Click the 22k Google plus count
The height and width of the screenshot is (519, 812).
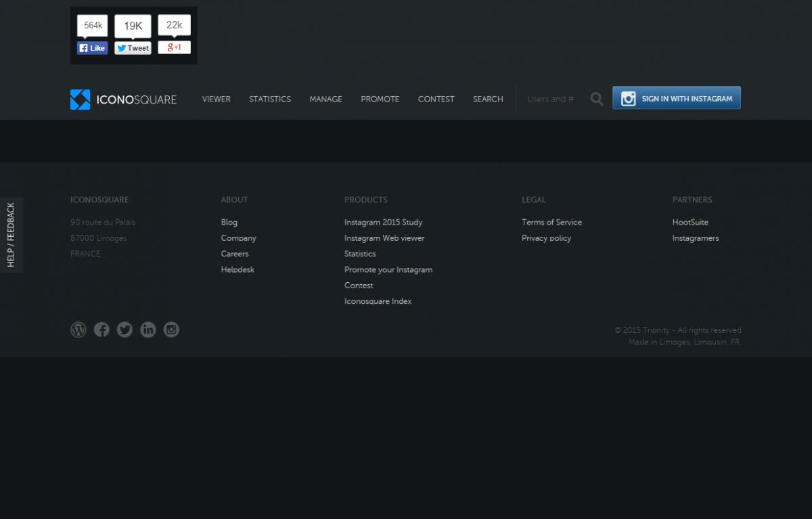tap(175, 25)
